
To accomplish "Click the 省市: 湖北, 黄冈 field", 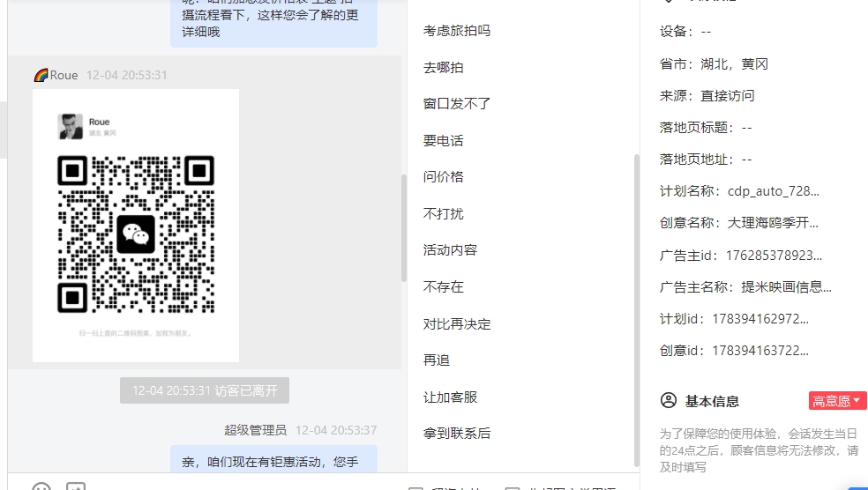I will click(x=714, y=64).
